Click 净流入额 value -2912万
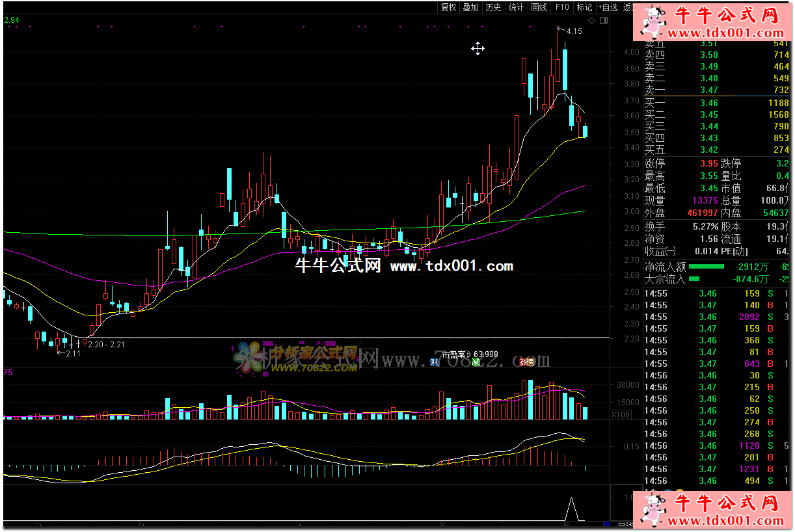Image resolution: width=795 pixels, height=532 pixels. (751, 267)
